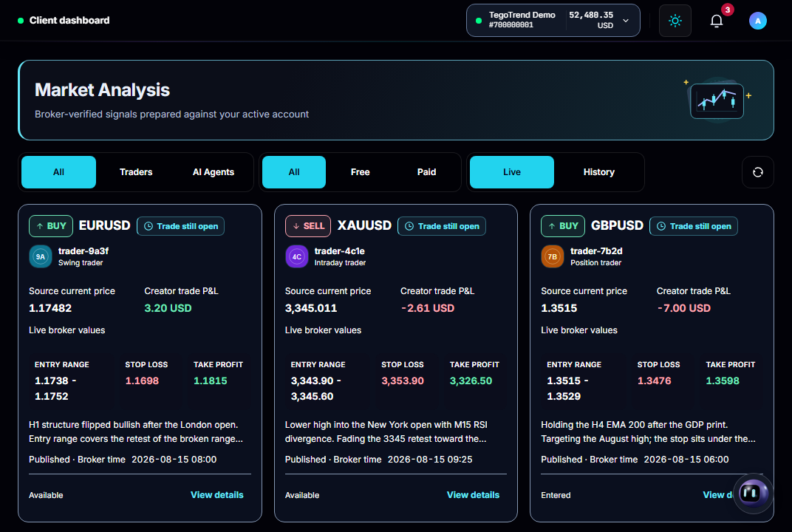Click GBPUSD stop loss 1.3476

tap(654, 381)
